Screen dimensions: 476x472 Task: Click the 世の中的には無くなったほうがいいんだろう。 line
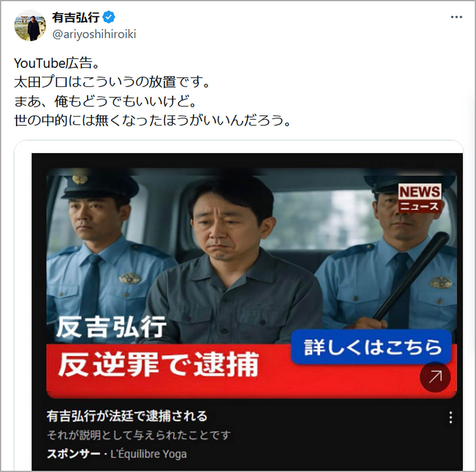(x=153, y=120)
